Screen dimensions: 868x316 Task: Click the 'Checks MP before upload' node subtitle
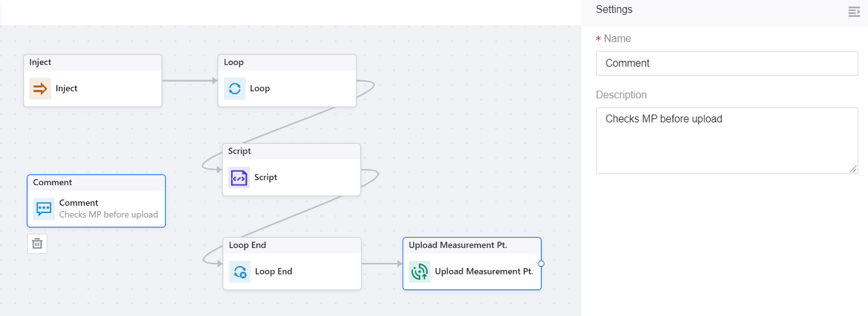coord(108,215)
